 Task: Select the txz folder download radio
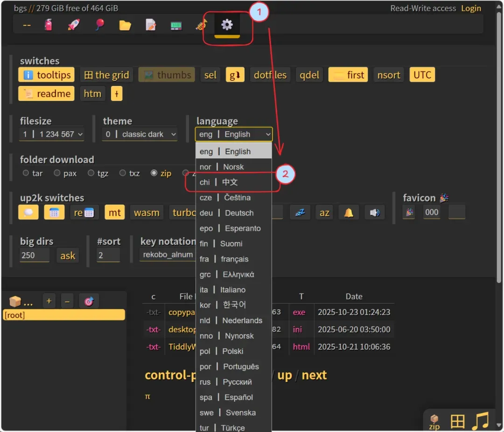coord(122,173)
